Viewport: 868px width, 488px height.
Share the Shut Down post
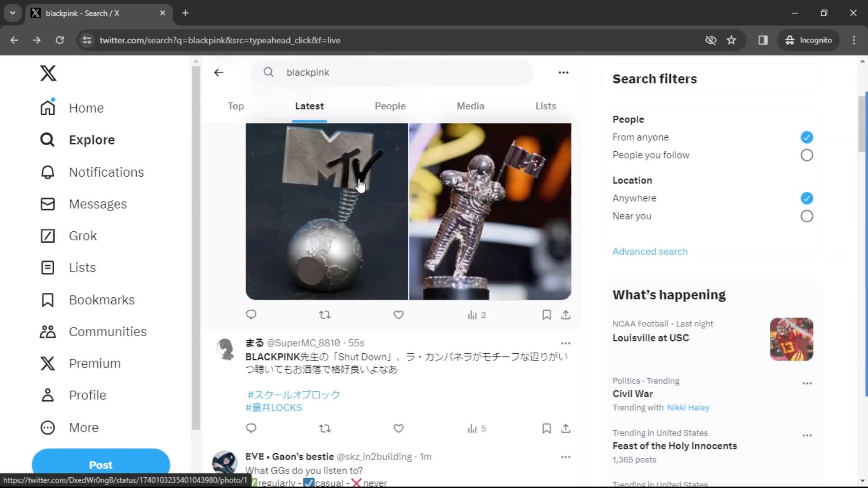point(566,428)
